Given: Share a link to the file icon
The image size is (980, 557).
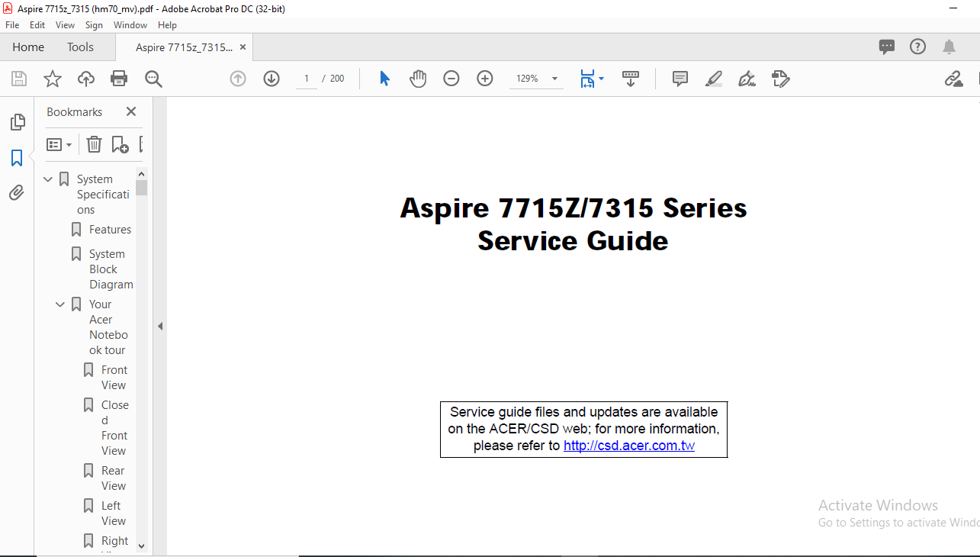Looking at the screenshot, I should (x=953, y=79).
